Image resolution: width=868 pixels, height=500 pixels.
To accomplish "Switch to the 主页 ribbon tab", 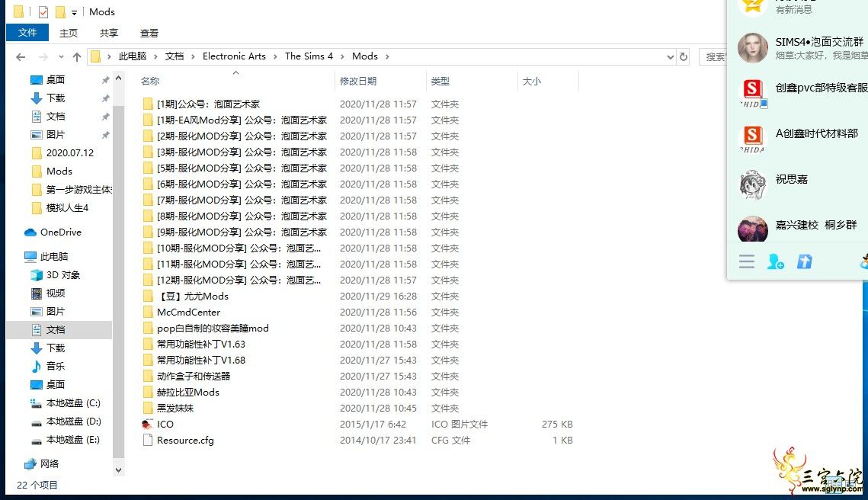I will pos(68,34).
